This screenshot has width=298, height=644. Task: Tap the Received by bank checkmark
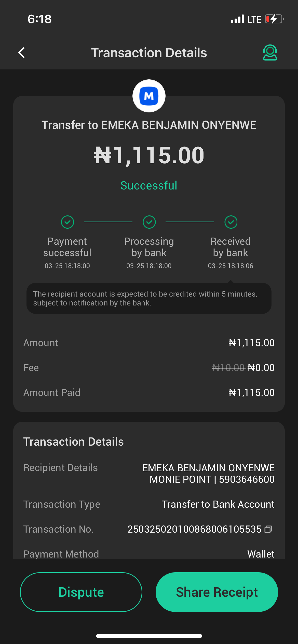point(231,222)
